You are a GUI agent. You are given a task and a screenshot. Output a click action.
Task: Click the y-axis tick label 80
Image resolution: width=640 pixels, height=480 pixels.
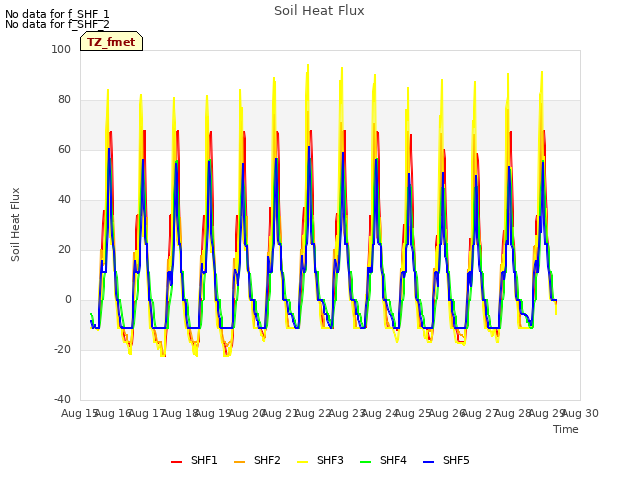tap(64, 100)
